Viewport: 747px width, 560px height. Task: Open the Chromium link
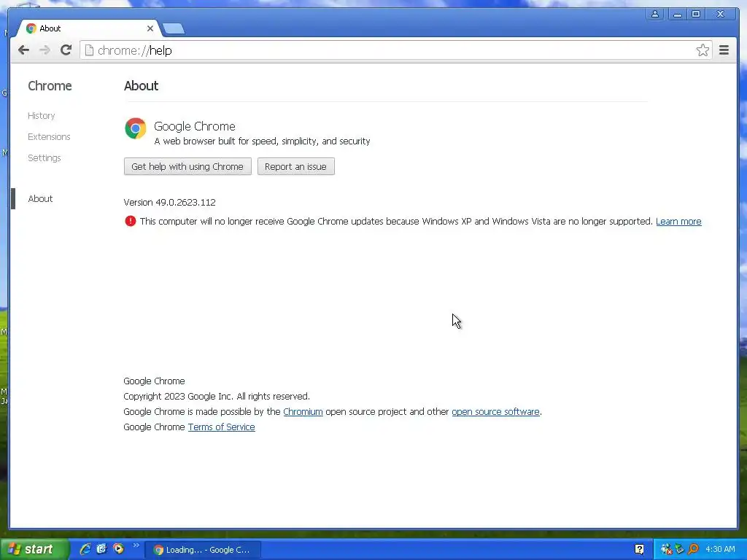coord(303,411)
